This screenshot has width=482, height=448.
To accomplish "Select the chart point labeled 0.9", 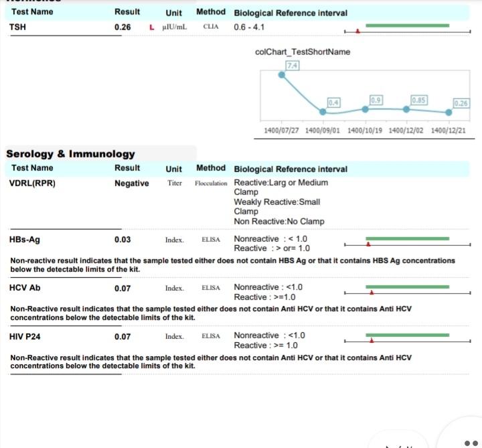I will tap(365, 109).
